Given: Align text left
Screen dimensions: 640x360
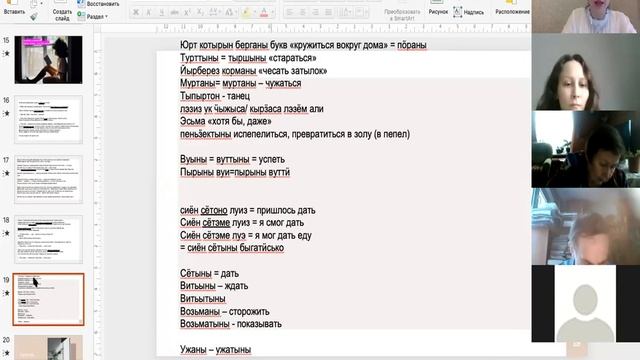Looking at the screenshot, I should click(290, 13).
